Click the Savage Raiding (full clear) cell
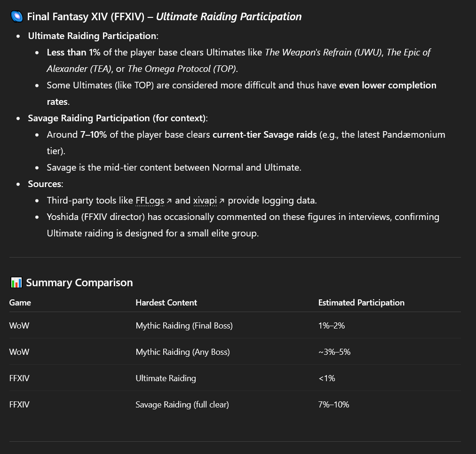The width and height of the screenshot is (476, 454). tap(182, 404)
